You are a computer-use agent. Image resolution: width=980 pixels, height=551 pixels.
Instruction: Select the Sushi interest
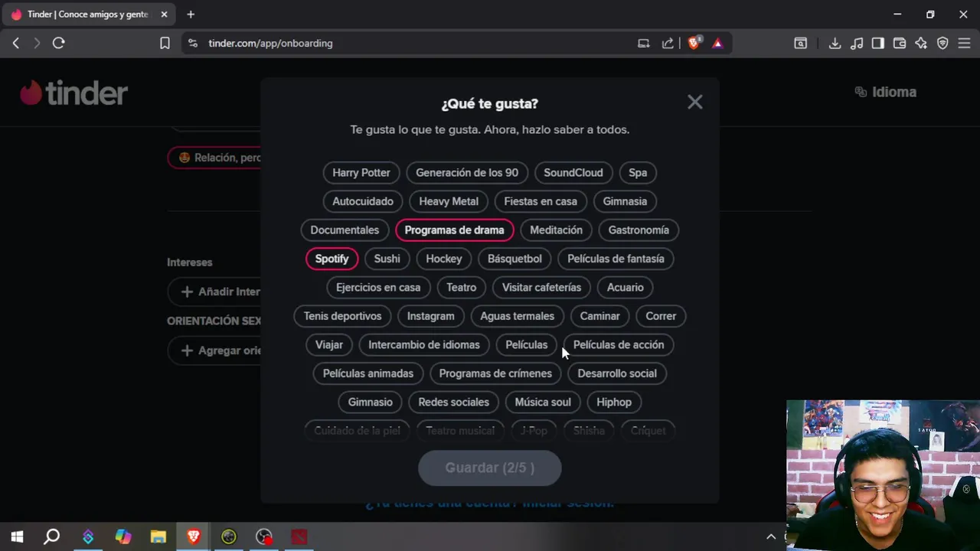click(387, 259)
